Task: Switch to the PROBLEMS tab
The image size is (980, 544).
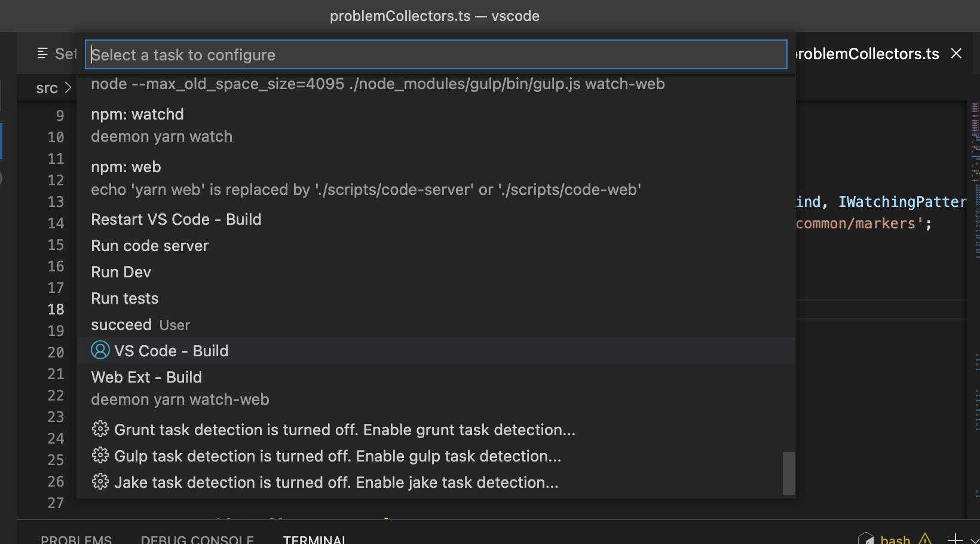Action: [x=76, y=539]
